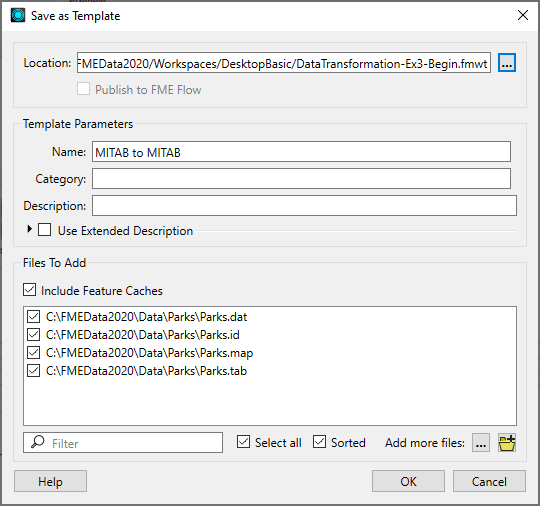540x506 pixels.
Task: Toggle the Sorted checkbox
Action: (x=319, y=442)
